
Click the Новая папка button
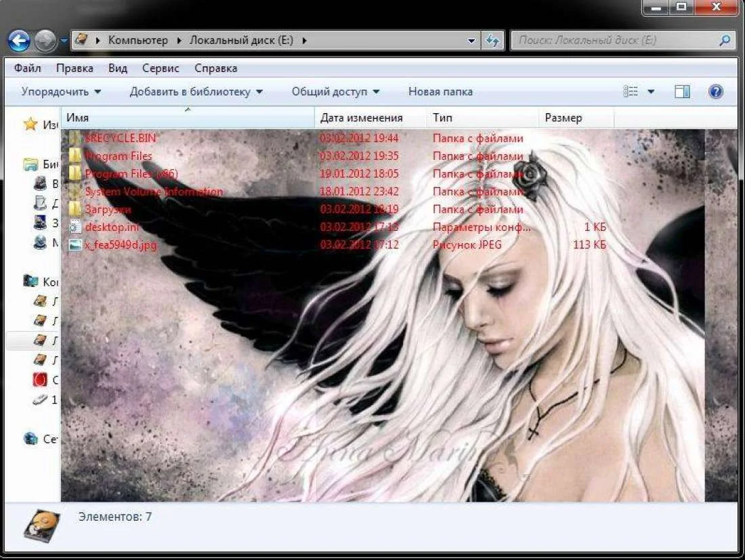click(440, 91)
